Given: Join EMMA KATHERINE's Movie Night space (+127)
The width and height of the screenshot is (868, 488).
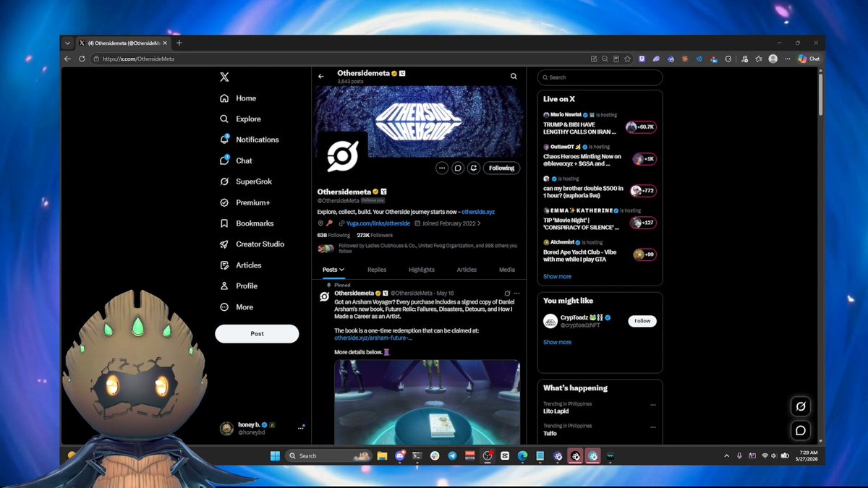Looking at the screenshot, I should pyautogui.click(x=643, y=223).
